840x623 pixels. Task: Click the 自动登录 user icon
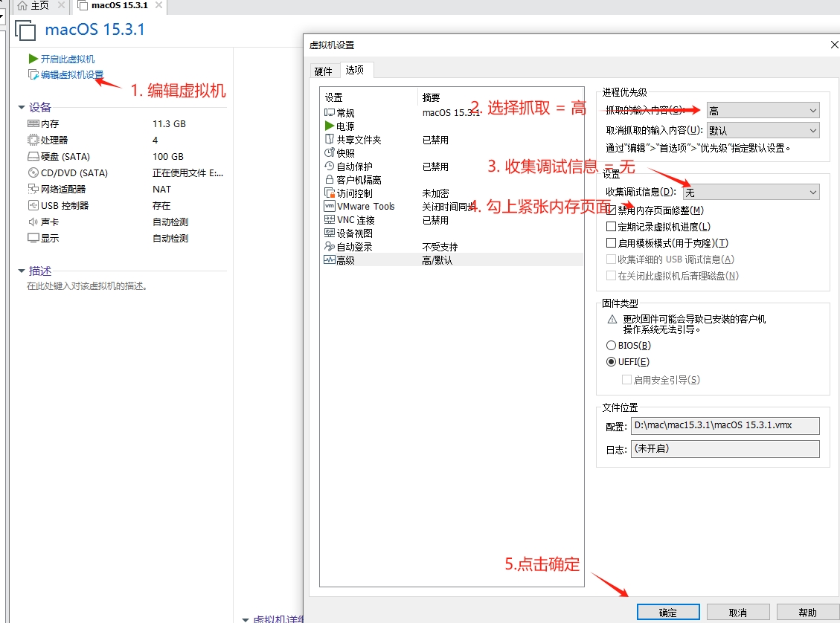click(330, 246)
